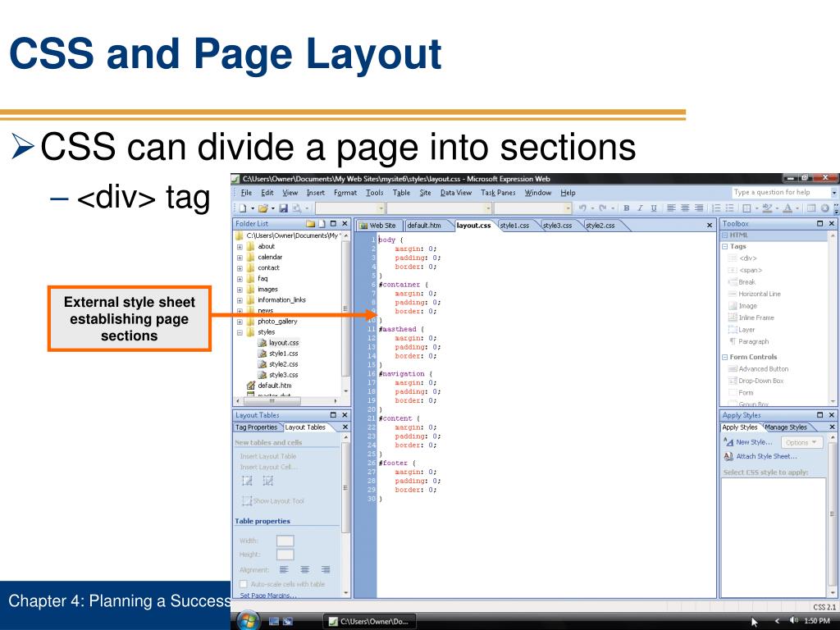Expand the photo_gallery folder

240,322
